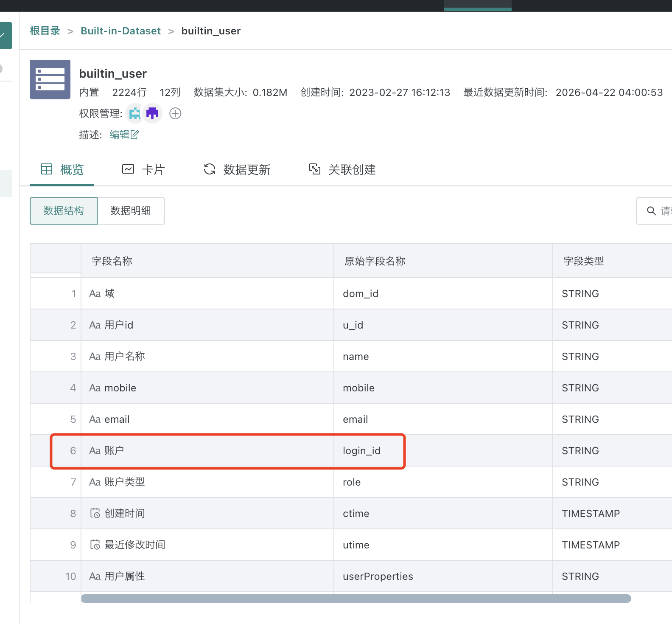Click the 用户属性 field name
672x624 pixels.
click(x=125, y=576)
